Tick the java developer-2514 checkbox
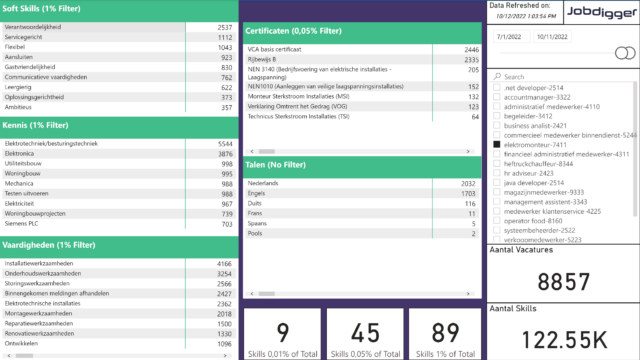 tap(497, 182)
